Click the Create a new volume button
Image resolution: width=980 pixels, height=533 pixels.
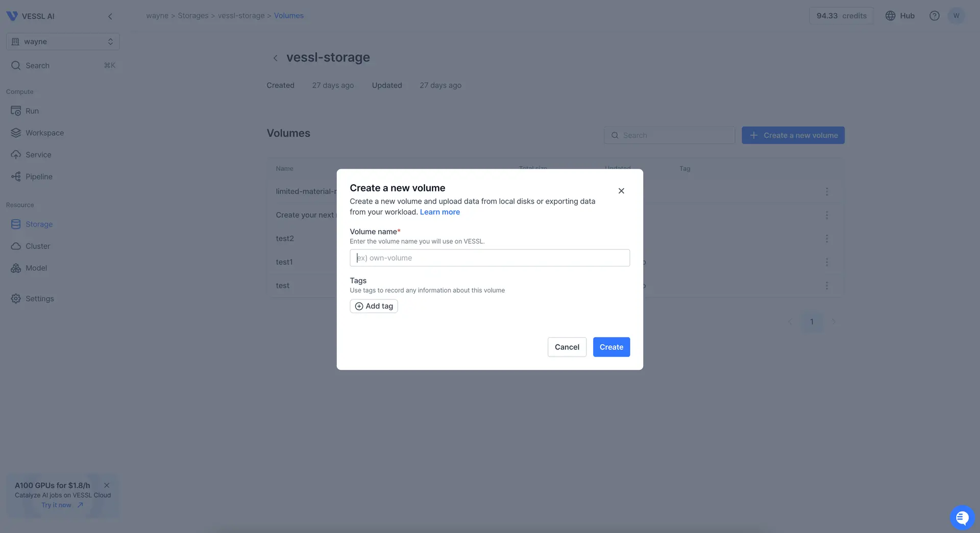point(793,136)
